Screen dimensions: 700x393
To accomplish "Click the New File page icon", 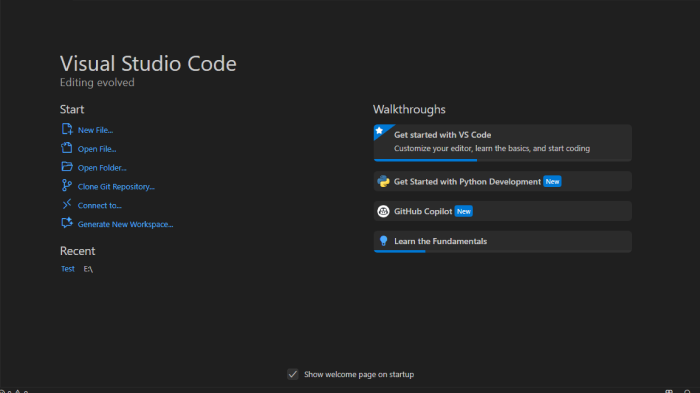I will click(x=67, y=130).
